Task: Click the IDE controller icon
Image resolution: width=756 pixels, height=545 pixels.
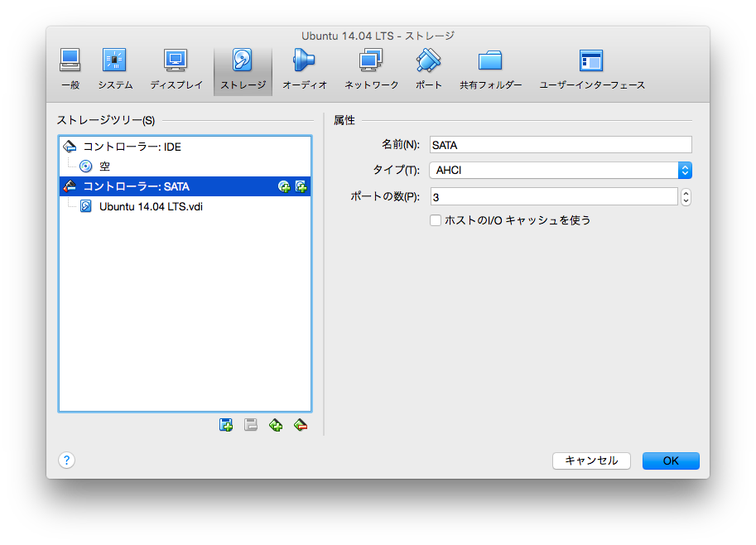Action: click(70, 147)
